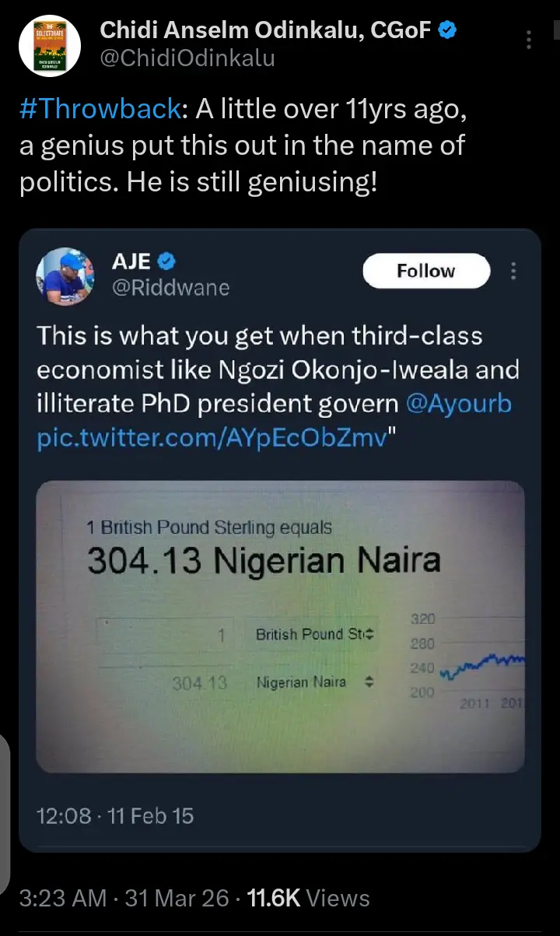Tap Chidi Odinkalu's profile picture
Viewport: 560px width, 936px height.
point(51,45)
